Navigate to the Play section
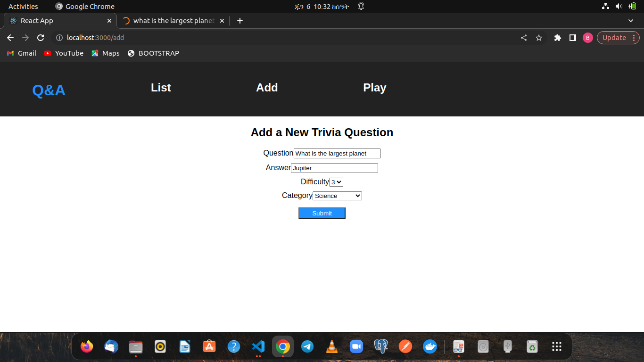 click(374, 88)
